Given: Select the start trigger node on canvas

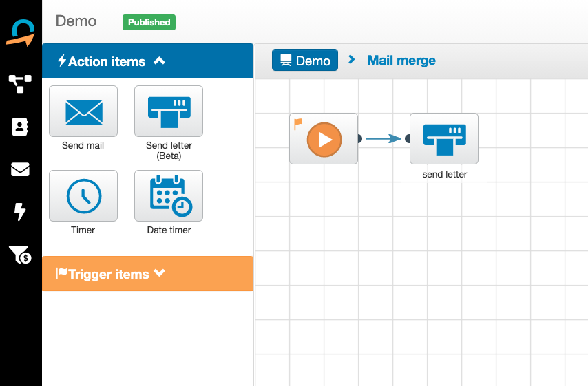Looking at the screenshot, I should point(324,139).
